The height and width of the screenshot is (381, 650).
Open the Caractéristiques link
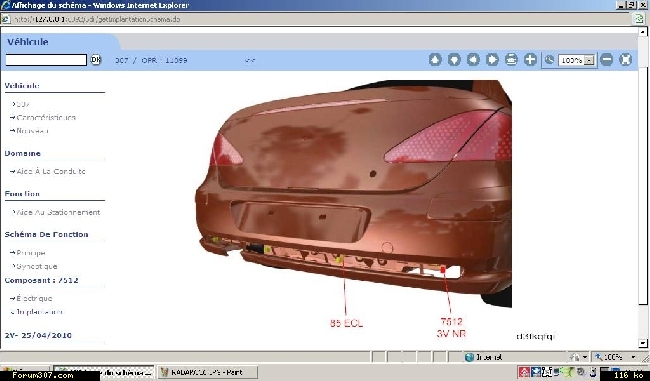click(x=46, y=117)
